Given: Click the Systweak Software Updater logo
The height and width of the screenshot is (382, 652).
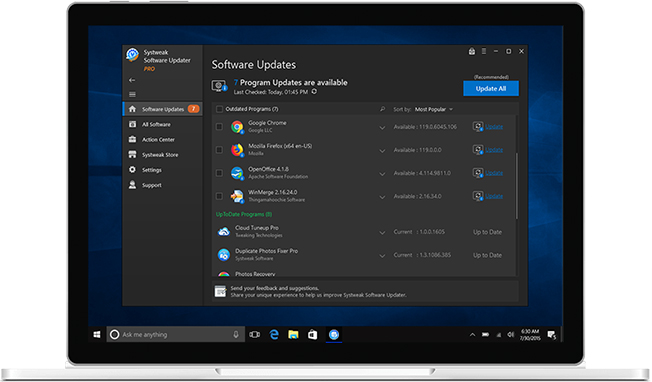Looking at the screenshot, I should 132,54.
